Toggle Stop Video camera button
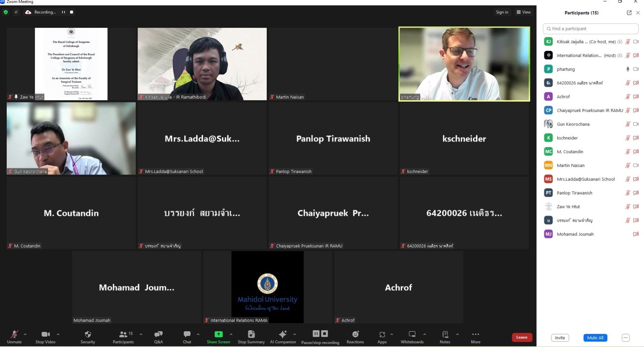644x347 pixels. [x=45, y=337]
